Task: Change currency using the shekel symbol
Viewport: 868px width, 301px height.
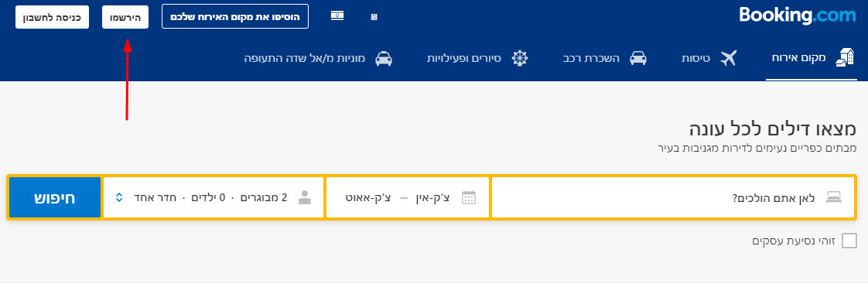Action: 374,17
